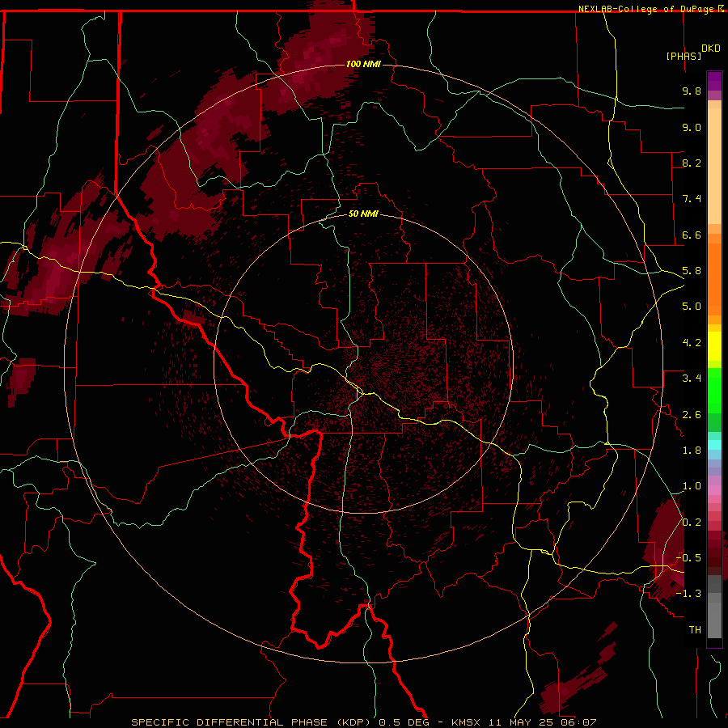This screenshot has width=728, height=728.
Task: Click the 9.0 scale value
Action: [692, 127]
